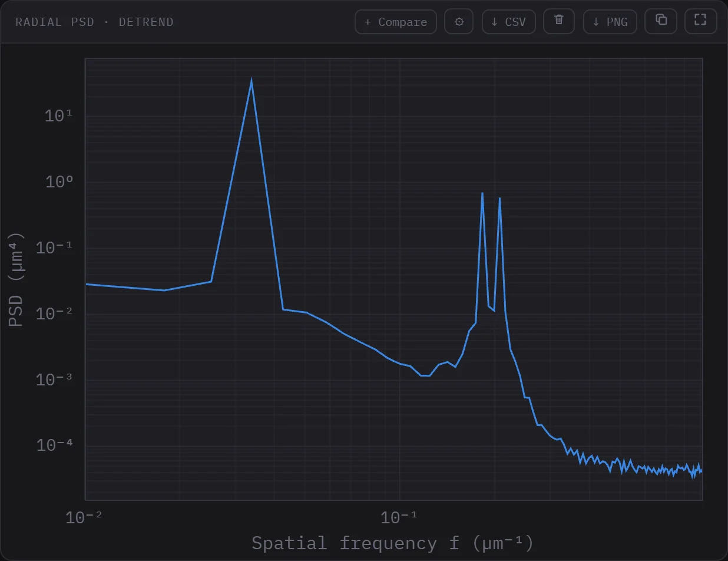Click the 10⁻⁴ y-axis tick label
Image resolution: width=728 pixels, height=561 pixels.
click(x=54, y=445)
